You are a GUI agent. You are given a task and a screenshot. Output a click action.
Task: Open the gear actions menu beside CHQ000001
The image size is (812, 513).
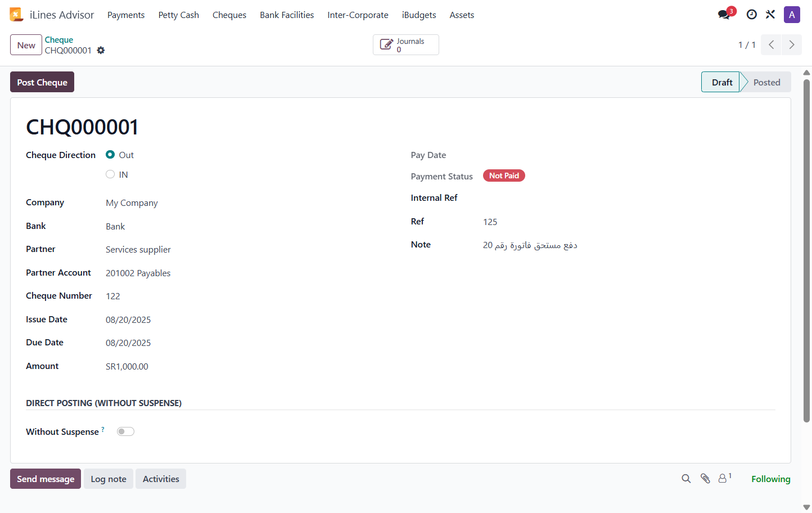101,50
